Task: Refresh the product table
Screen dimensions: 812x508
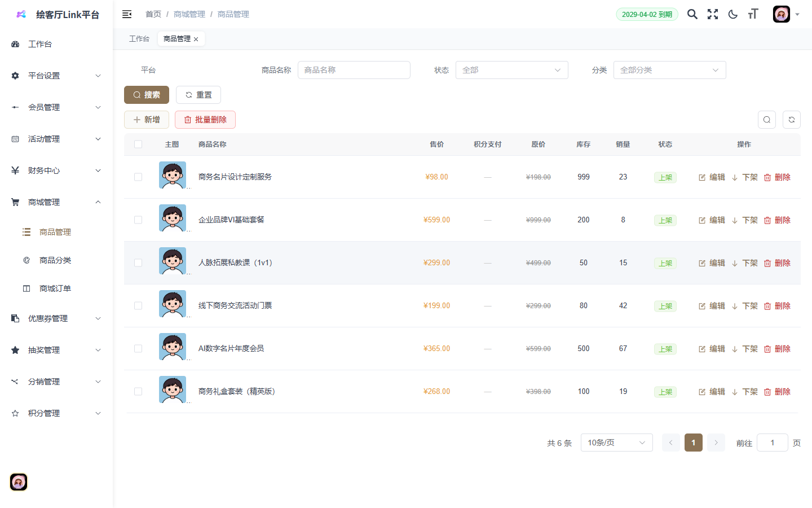Action: [x=791, y=119]
